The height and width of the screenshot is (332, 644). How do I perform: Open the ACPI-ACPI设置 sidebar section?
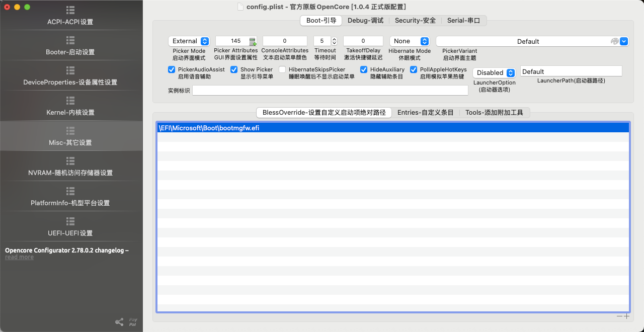point(70,16)
